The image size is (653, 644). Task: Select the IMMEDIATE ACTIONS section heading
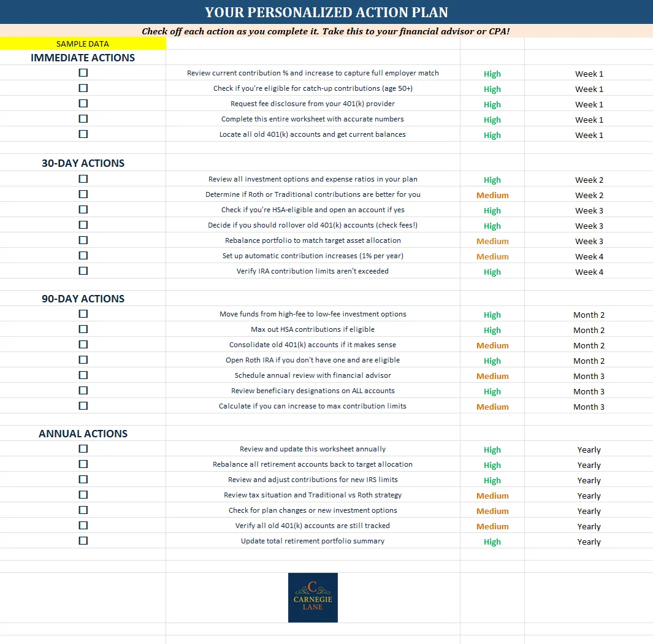click(83, 58)
